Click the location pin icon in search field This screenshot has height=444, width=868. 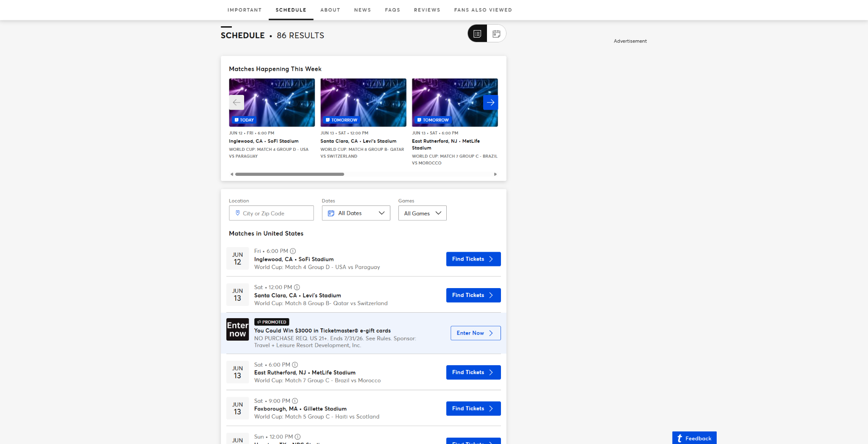(x=238, y=213)
